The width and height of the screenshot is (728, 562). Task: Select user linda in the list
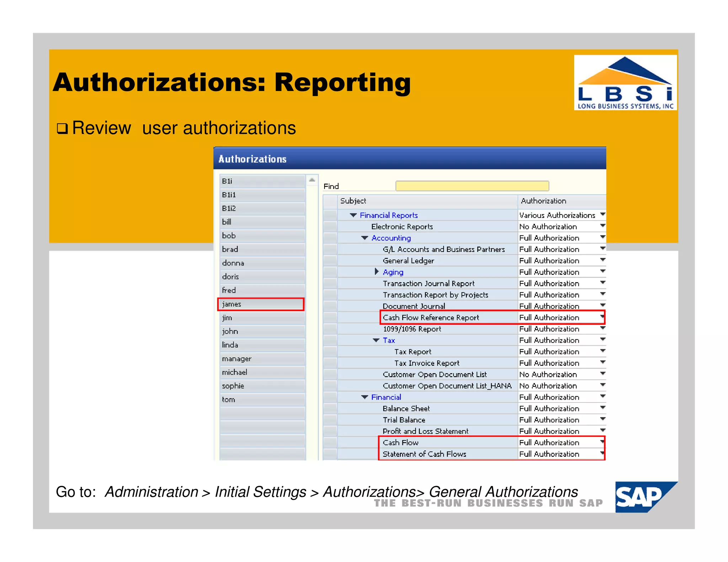262,345
